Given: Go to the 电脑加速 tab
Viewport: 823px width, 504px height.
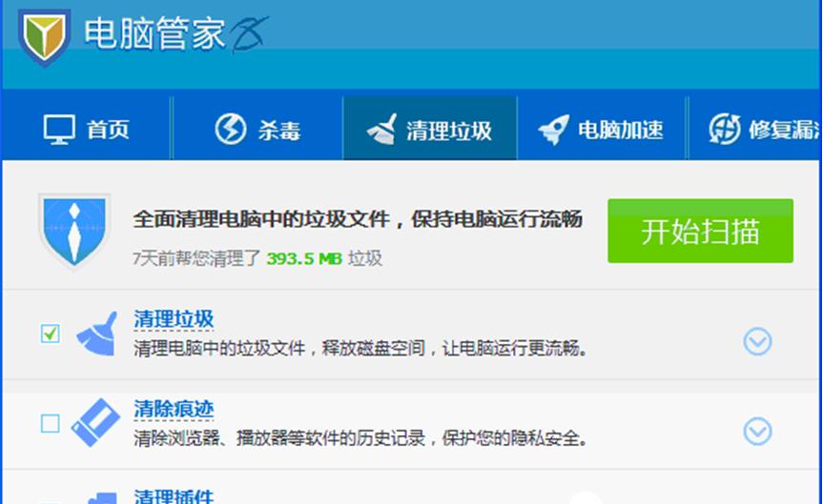Looking at the screenshot, I should 602,129.
